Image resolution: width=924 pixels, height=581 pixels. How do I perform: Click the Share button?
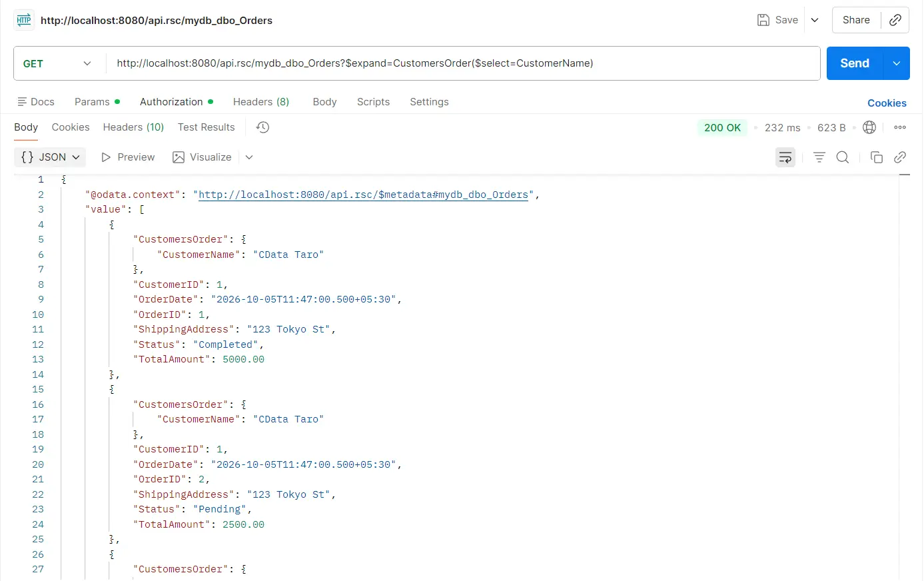(856, 20)
